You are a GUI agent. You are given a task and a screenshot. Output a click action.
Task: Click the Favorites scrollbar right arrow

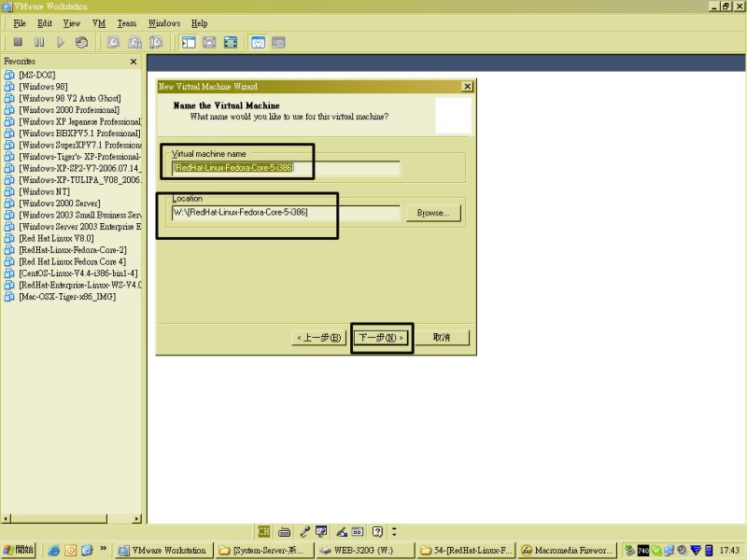pos(137,518)
